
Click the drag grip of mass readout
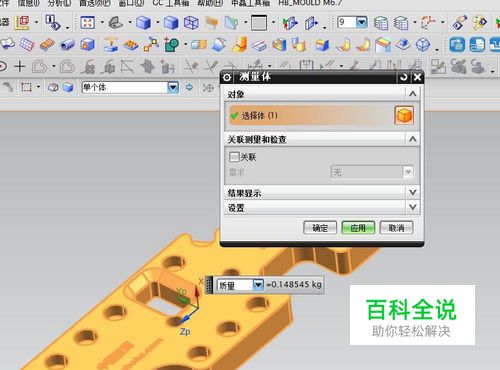pos(209,285)
